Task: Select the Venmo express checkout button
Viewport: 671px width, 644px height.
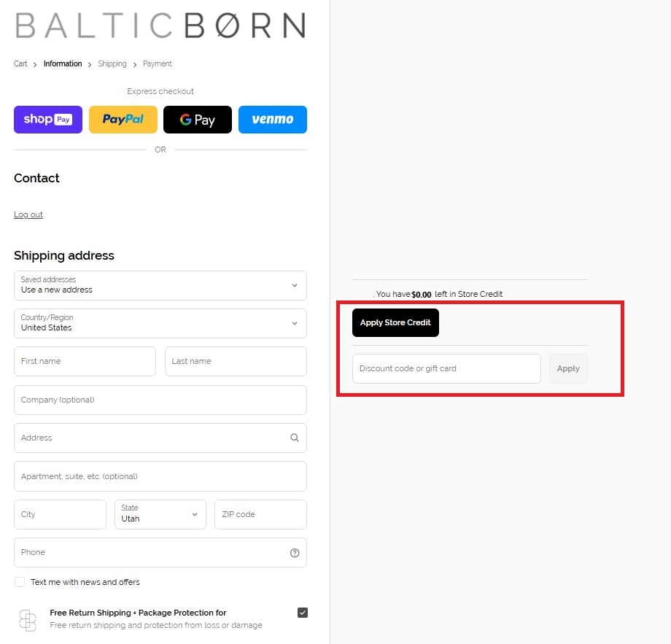Action: (272, 120)
